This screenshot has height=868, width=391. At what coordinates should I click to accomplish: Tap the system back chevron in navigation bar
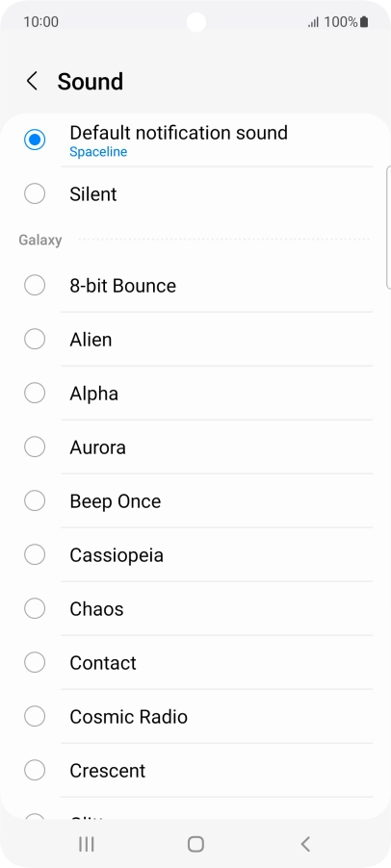point(305,844)
